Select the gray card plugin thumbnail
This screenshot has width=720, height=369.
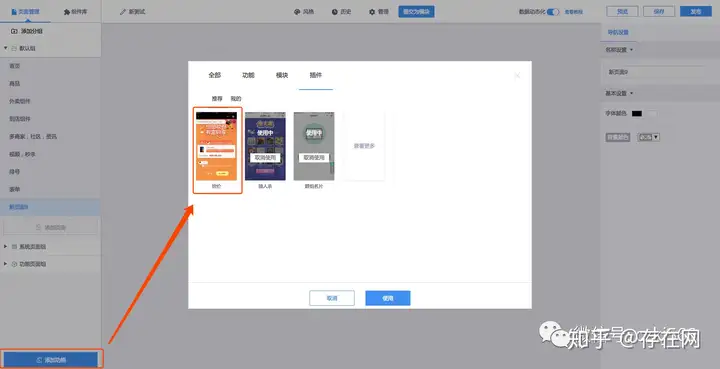coord(314,146)
